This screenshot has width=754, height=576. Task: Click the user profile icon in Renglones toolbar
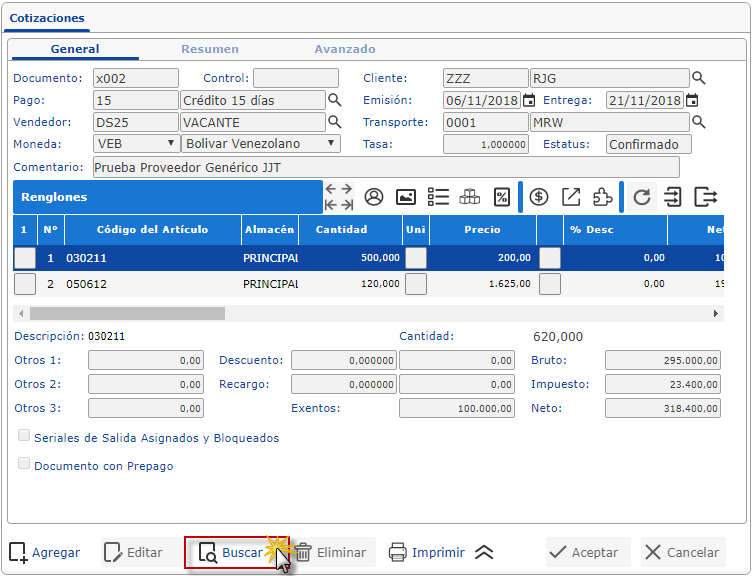374,197
